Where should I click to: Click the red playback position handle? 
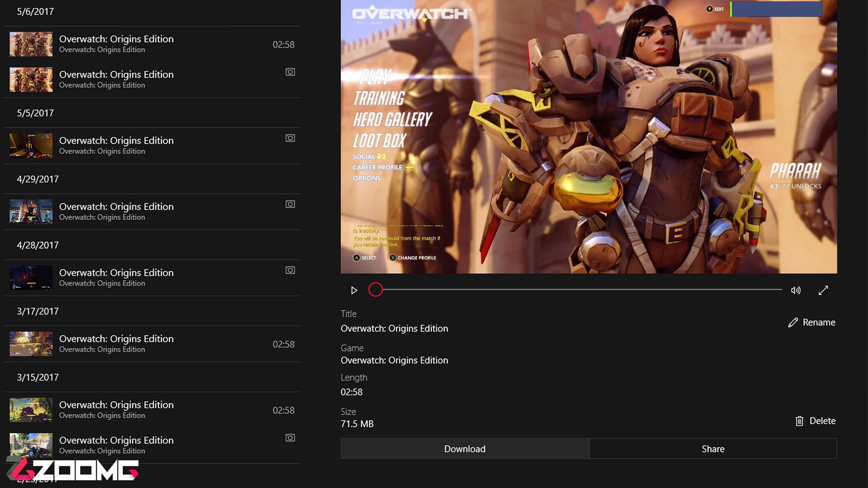pyautogui.click(x=375, y=290)
